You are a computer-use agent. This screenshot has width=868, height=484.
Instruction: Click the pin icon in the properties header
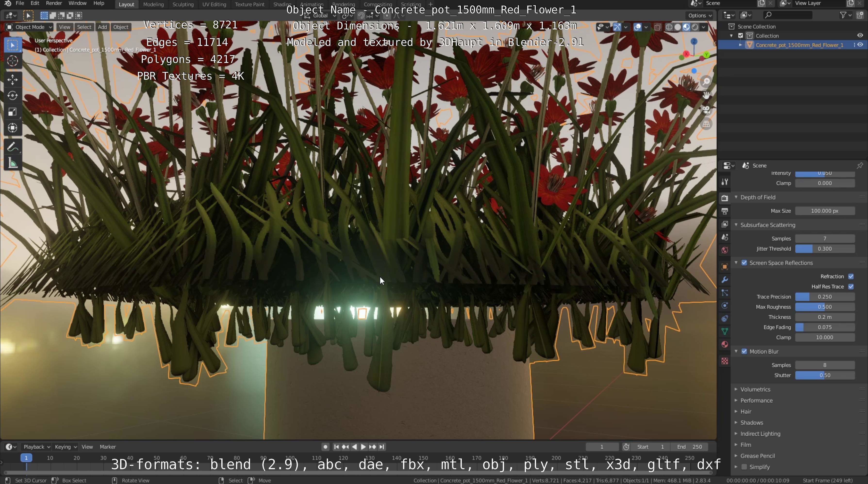(860, 165)
